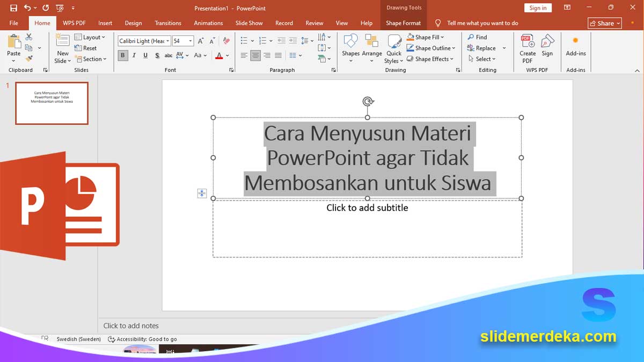Open the Change Case dropdown
Image resolution: width=644 pixels, height=362 pixels.
(200, 55)
